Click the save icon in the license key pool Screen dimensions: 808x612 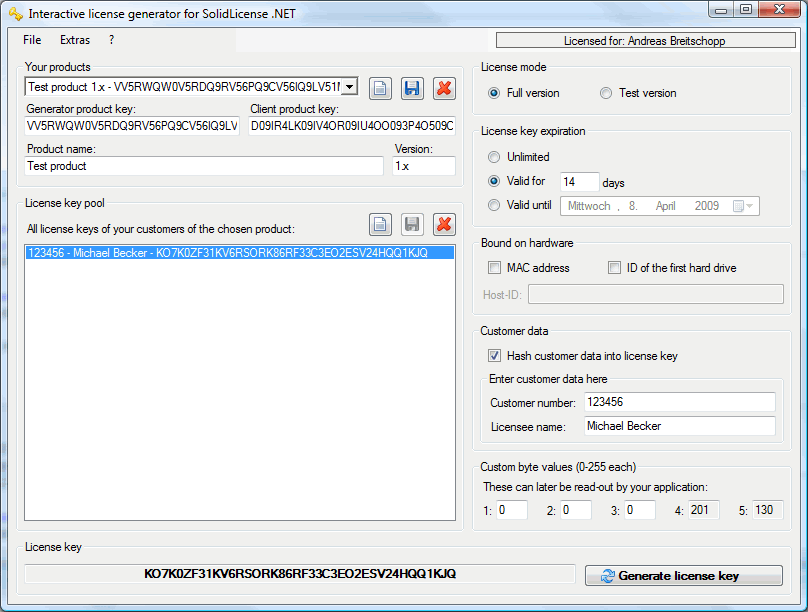click(x=412, y=224)
